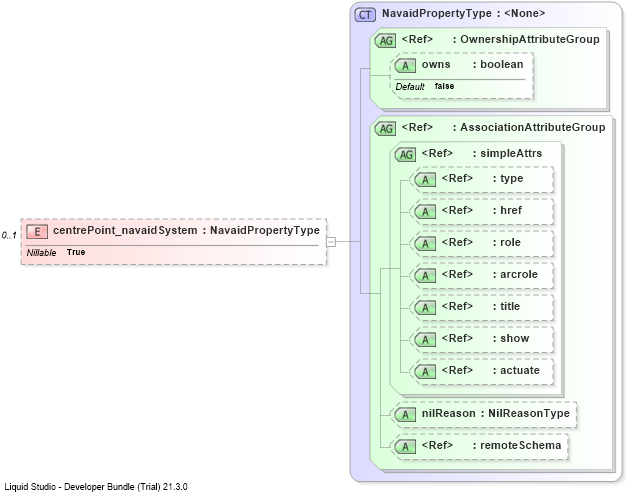Select the ': role' attribute reference text
The image size is (627, 492).
click(507, 242)
